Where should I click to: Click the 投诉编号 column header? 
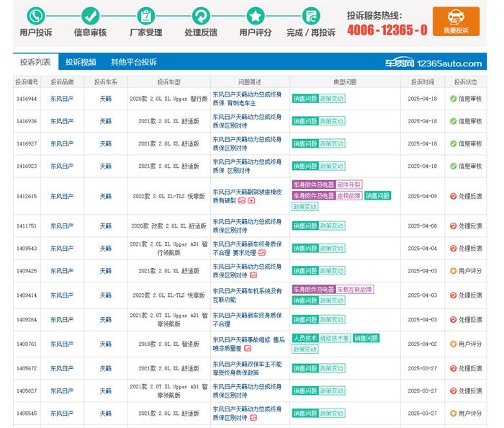coord(27,82)
